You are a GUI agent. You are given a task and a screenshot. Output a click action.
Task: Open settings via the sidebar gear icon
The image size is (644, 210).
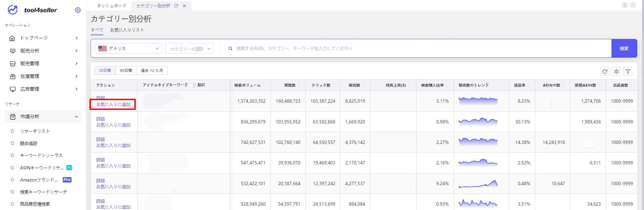coord(78,10)
